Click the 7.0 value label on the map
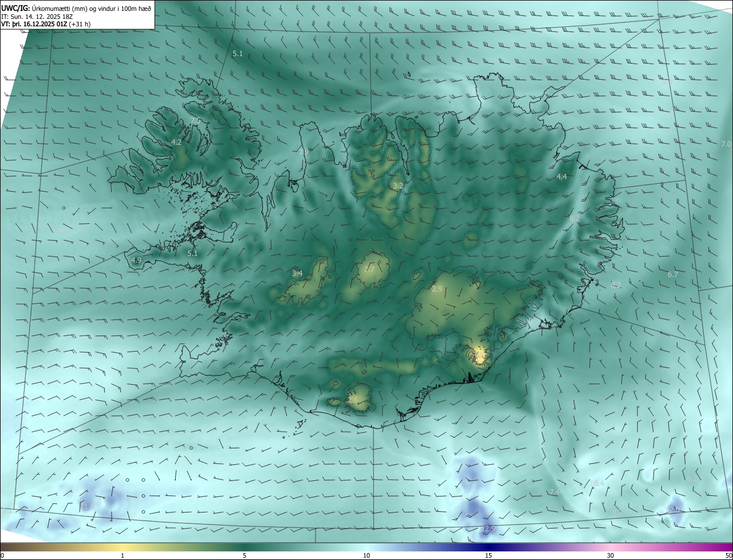733x560 pixels. (x=726, y=144)
